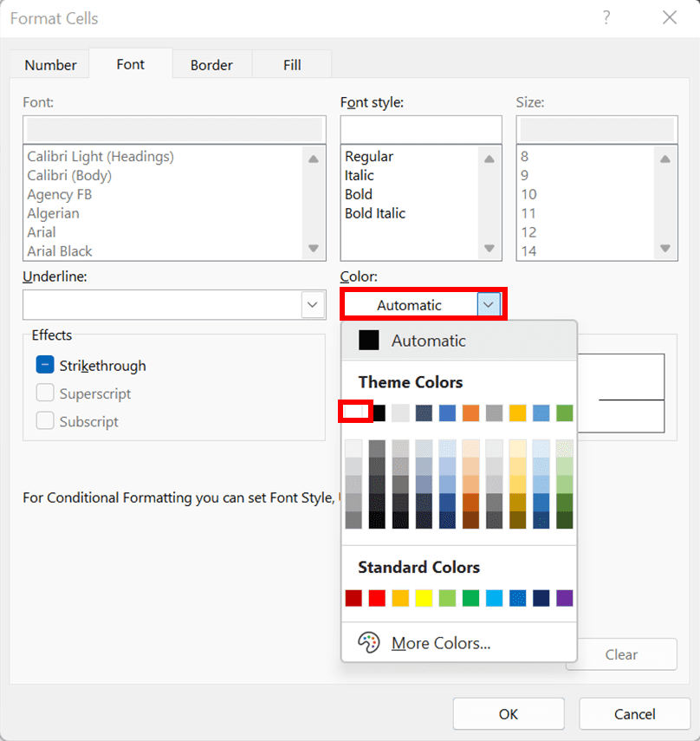Switch to the Border tab
The width and height of the screenshot is (700, 741).
[211, 65]
